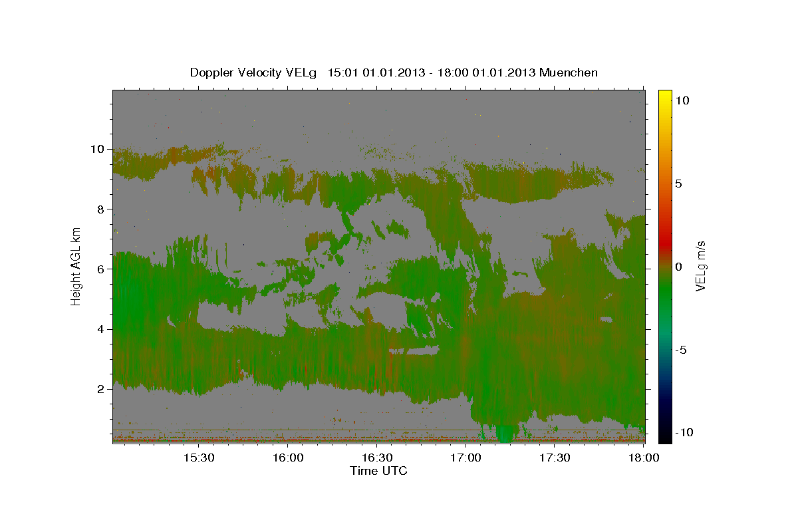This screenshot has height=532, width=798.
Task: Click the 'Time UTC' axis label
Action: click(x=379, y=471)
